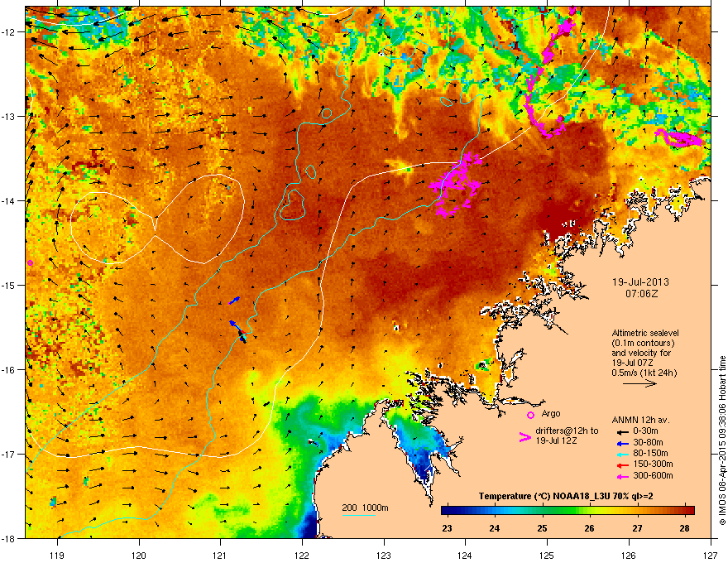Click the colorbar tick label '27'
The height and width of the screenshot is (563, 728).
[x=638, y=528]
